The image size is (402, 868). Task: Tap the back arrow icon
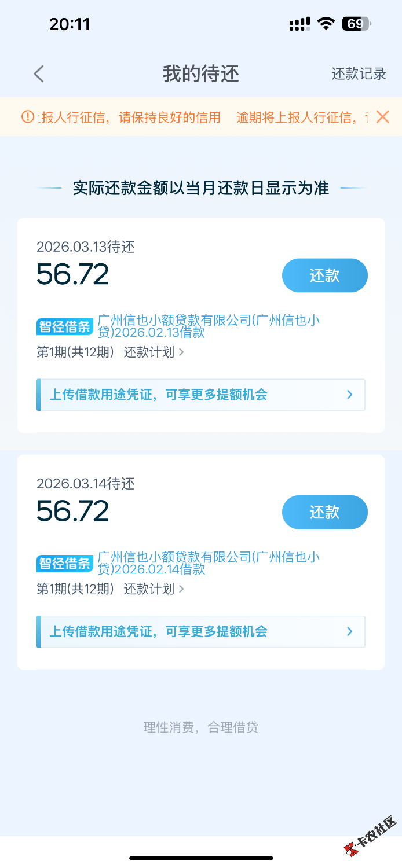(39, 74)
